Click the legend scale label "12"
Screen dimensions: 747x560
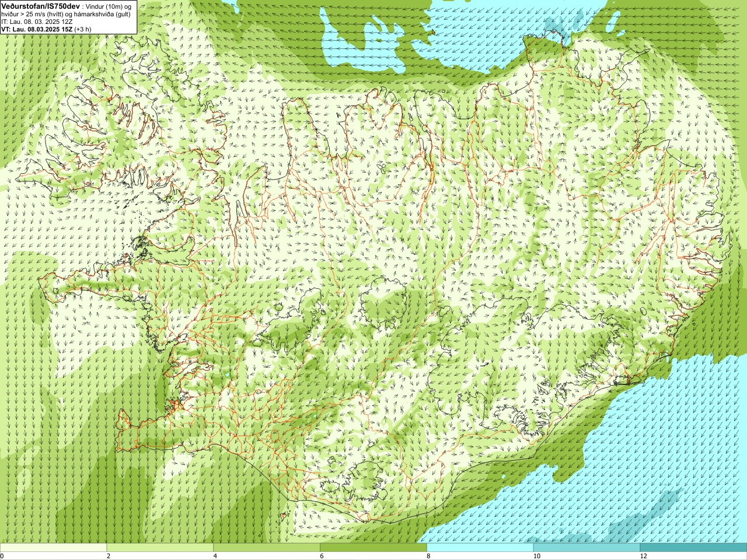[x=643, y=556]
